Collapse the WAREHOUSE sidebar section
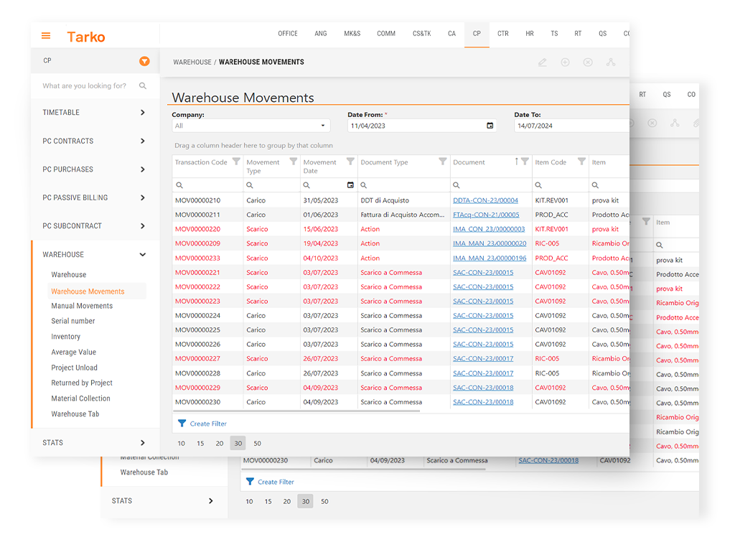The width and height of the screenshot is (735, 560). [x=142, y=255]
